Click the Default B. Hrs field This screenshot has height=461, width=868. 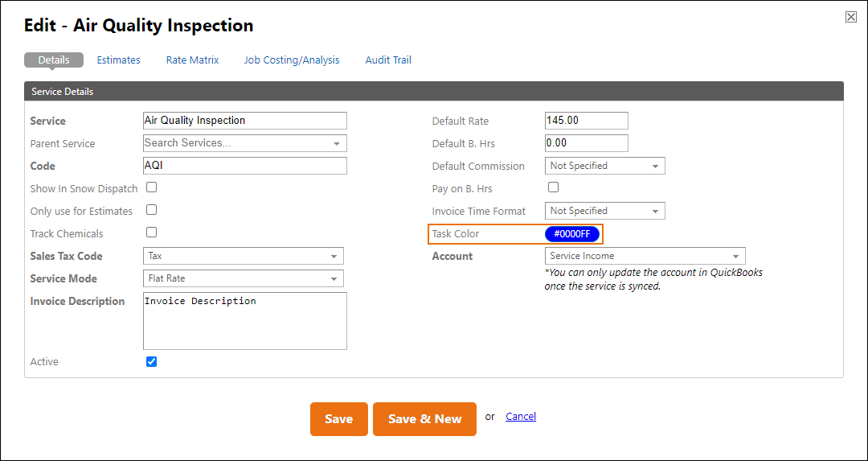[586, 143]
